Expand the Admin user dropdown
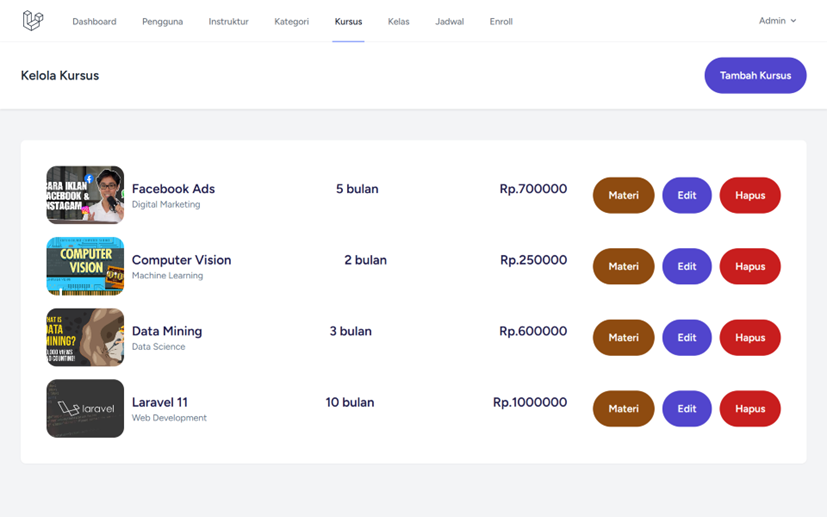 click(x=777, y=21)
